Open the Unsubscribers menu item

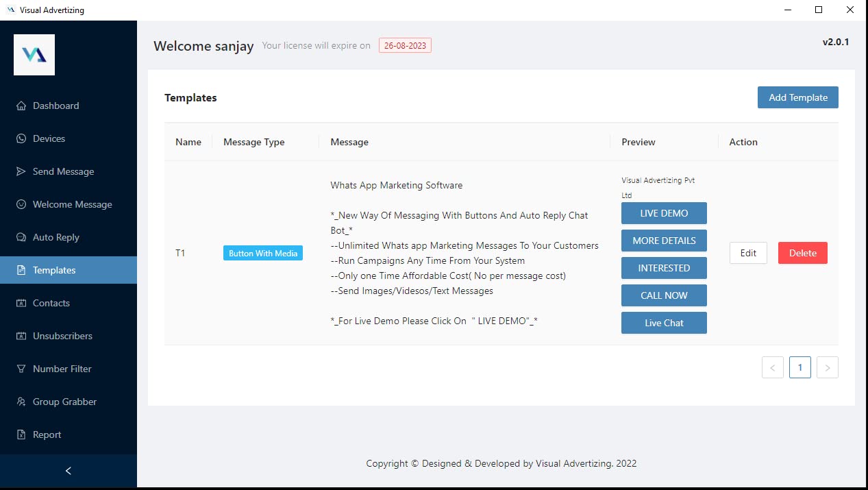point(62,336)
